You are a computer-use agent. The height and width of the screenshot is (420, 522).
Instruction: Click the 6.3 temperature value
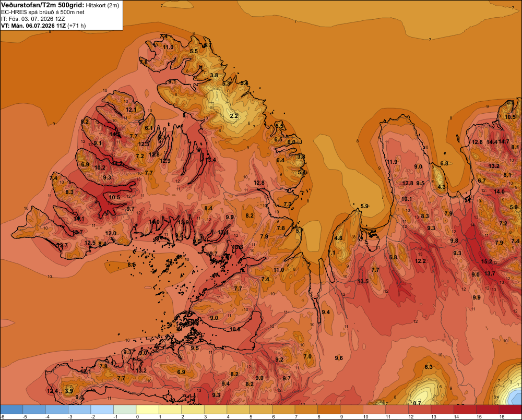pos(429,367)
